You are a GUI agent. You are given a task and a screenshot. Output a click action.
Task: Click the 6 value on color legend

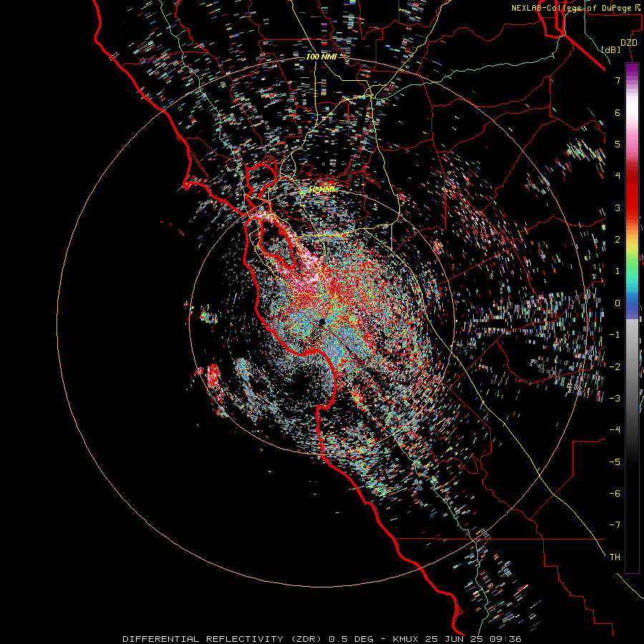[618, 112]
